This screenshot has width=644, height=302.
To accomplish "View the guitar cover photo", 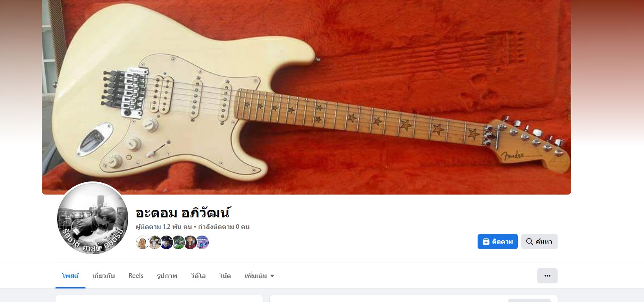I will coord(306,97).
